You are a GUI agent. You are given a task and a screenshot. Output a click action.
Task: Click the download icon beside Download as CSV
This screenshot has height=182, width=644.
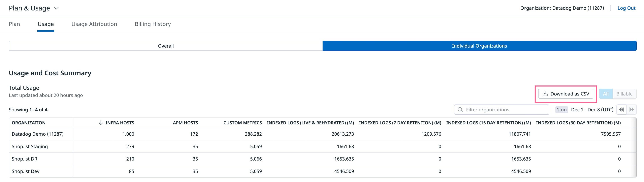(x=545, y=94)
